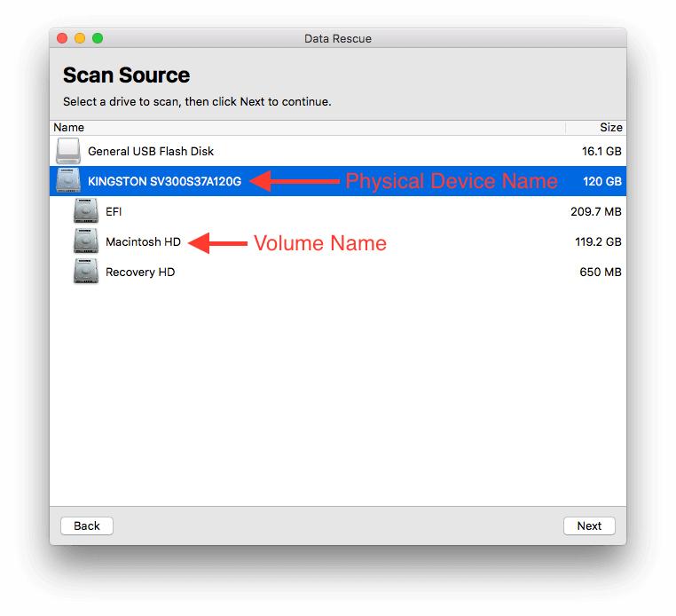676x616 pixels.
Task: Click the General USB Flash Disk drive icon
Action: pos(68,151)
